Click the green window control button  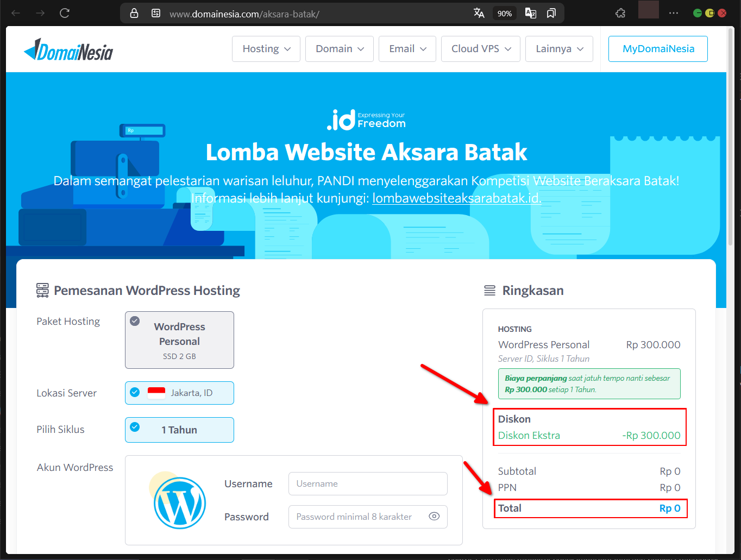698,13
